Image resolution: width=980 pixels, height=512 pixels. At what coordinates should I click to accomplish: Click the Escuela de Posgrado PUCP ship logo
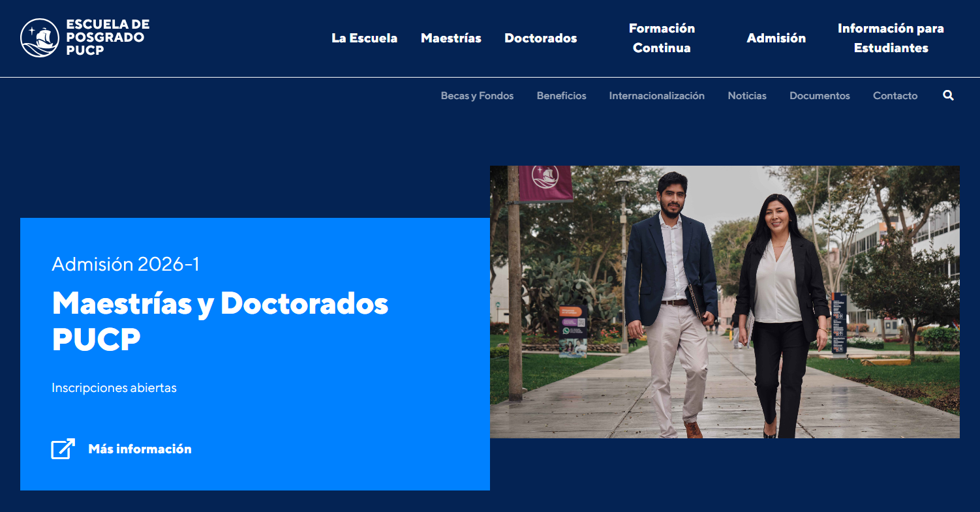[40, 38]
